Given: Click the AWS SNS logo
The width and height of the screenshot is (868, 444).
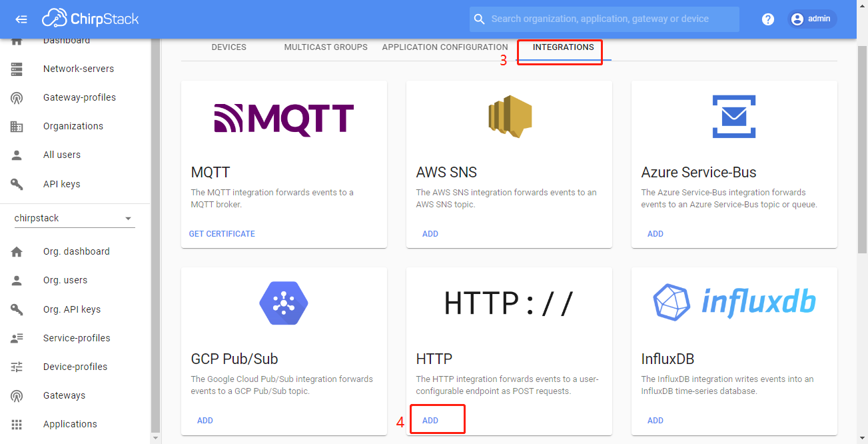Looking at the screenshot, I should (x=509, y=116).
